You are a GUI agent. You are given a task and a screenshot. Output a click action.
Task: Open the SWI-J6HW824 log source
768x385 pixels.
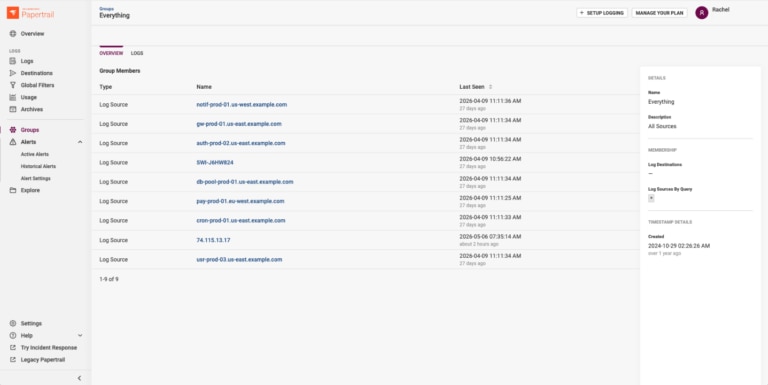215,163
